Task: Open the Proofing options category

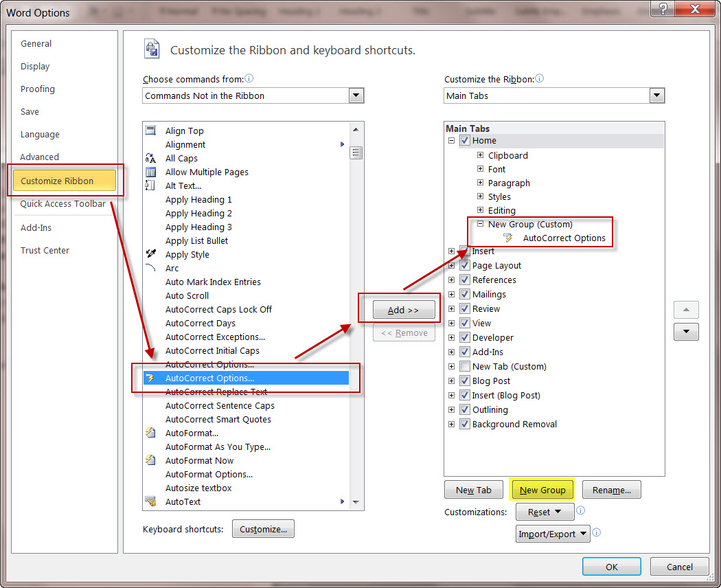Action: [x=38, y=89]
